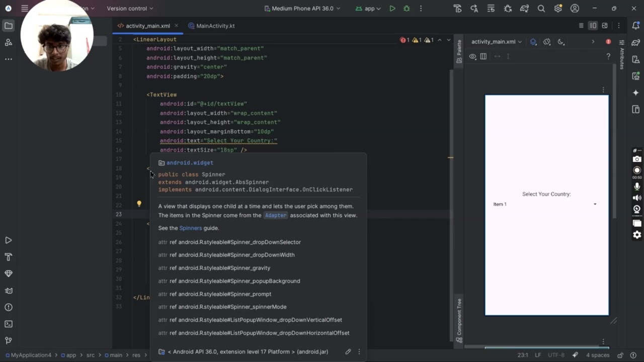Switch editor to Design-only view
Screen dimensions: 644x362
tap(605, 26)
